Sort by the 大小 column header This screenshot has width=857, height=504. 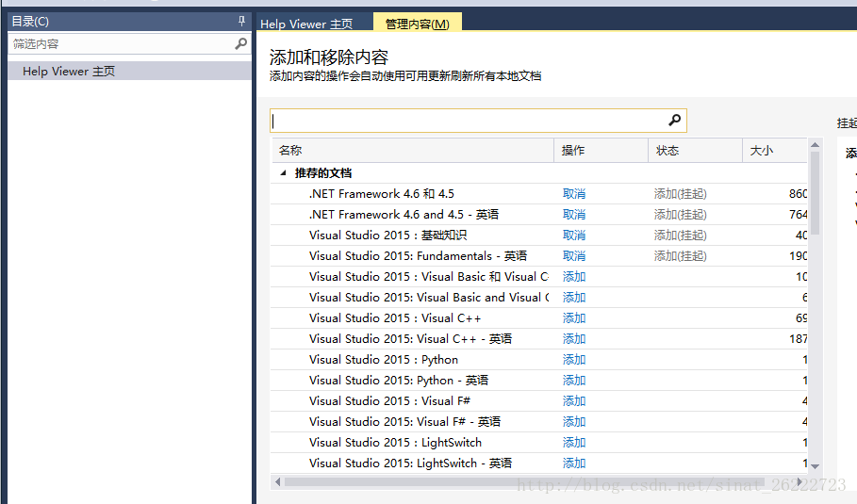[x=774, y=151]
